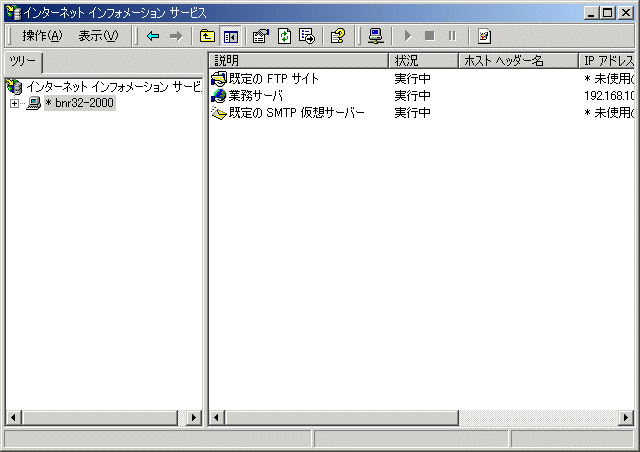Select インターネット インフォメーション サービス root tree node

(x=114, y=87)
